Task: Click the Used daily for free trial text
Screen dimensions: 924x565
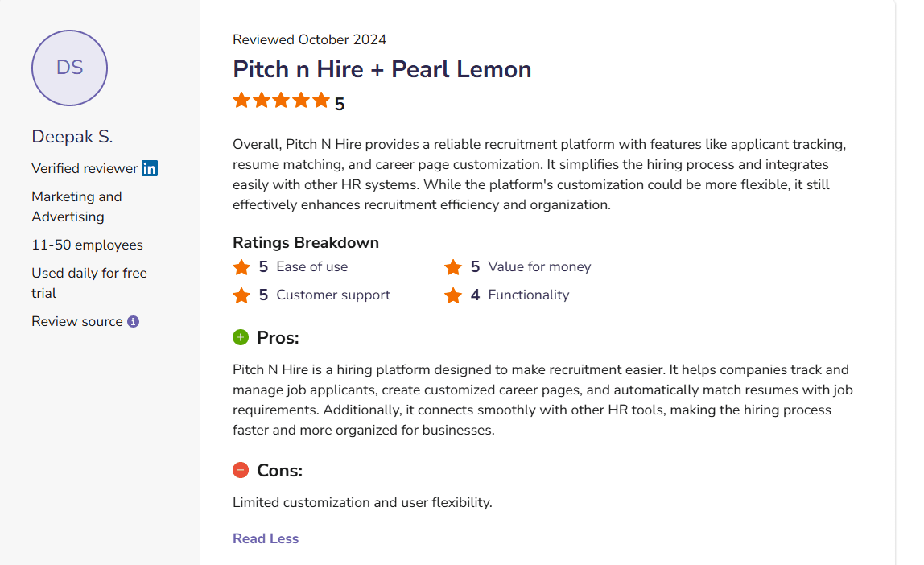Action: click(89, 282)
